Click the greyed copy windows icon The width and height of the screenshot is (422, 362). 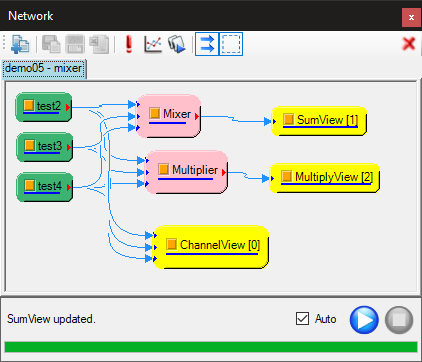(51, 44)
